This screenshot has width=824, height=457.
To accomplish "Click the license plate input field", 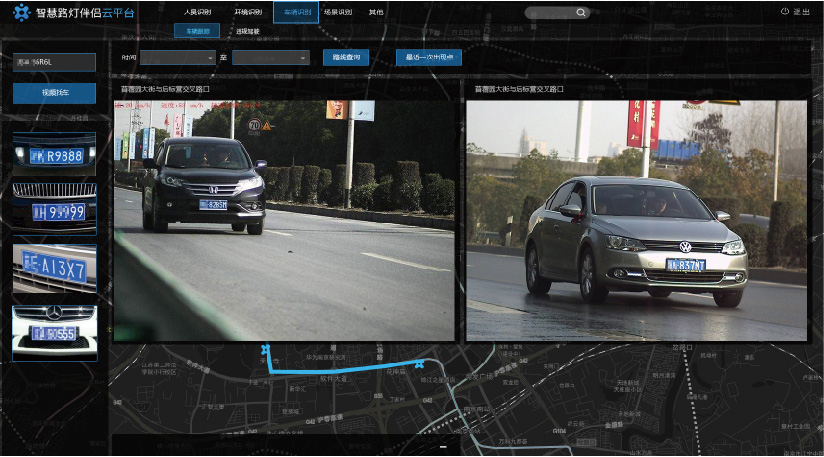I will [54, 62].
